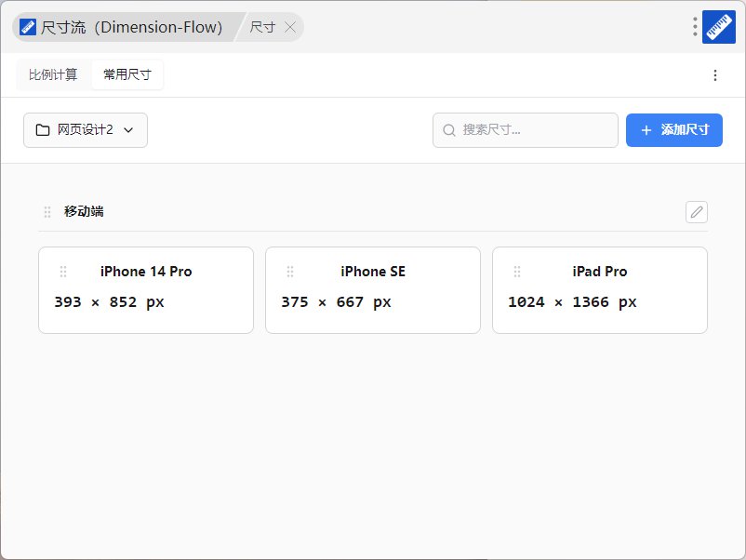
Task: Click the drag handle on iPhone 14 Pro card
Action: 63,272
